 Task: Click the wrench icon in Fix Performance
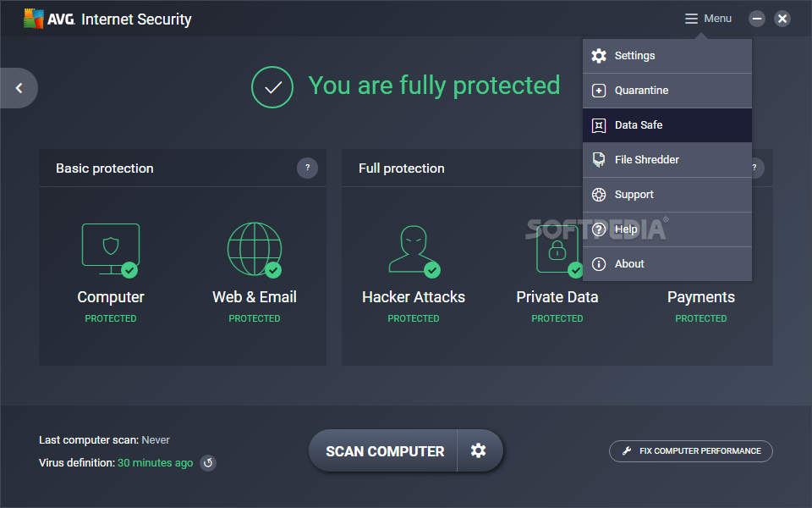[x=627, y=451]
